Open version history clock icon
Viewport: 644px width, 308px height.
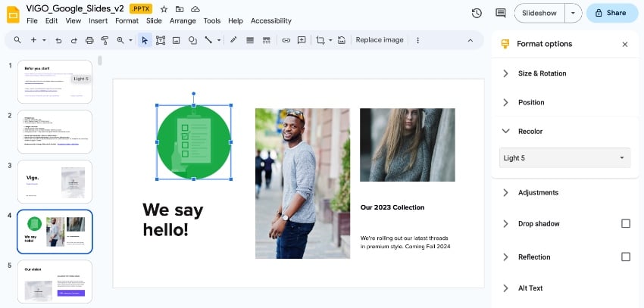477,13
